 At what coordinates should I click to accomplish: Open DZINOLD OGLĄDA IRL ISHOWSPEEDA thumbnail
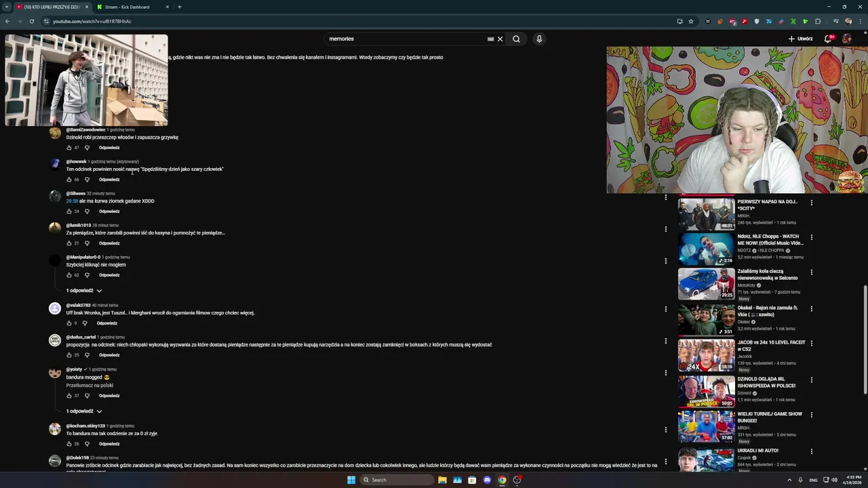(x=706, y=390)
